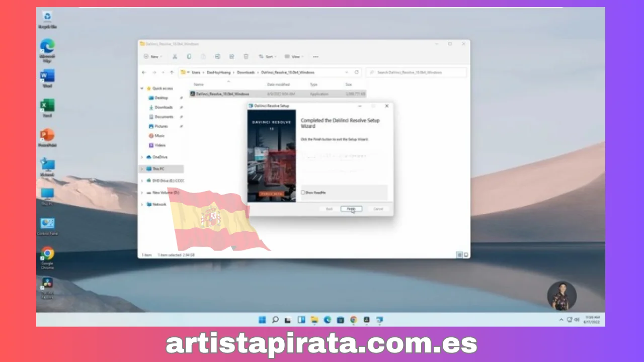Click Users in the address breadcrumb
644x362 pixels.
click(x=196, y=72)
